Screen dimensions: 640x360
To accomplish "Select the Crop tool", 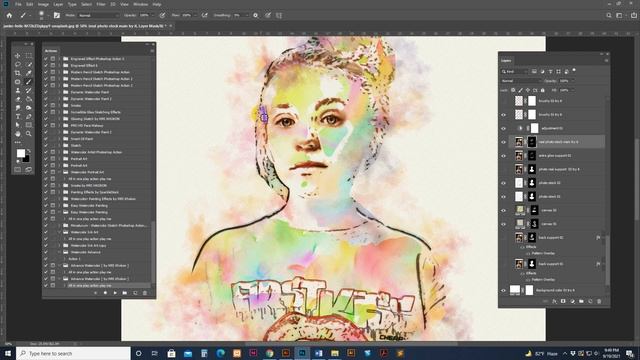I will tap(18, 73).
